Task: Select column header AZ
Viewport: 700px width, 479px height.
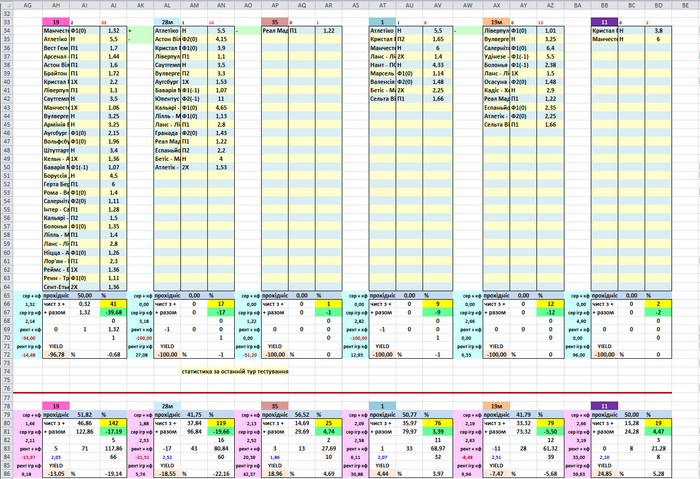Action: coord(550,5)
